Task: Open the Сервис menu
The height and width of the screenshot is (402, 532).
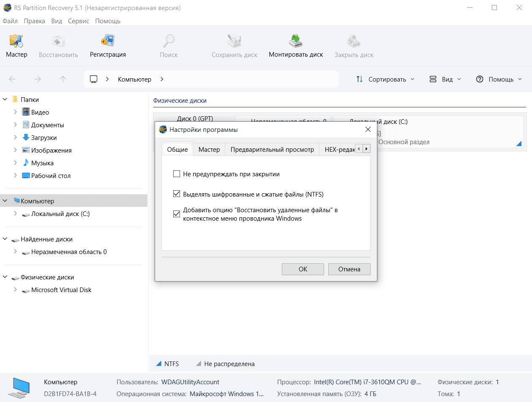Action: [x=79, y=21]
